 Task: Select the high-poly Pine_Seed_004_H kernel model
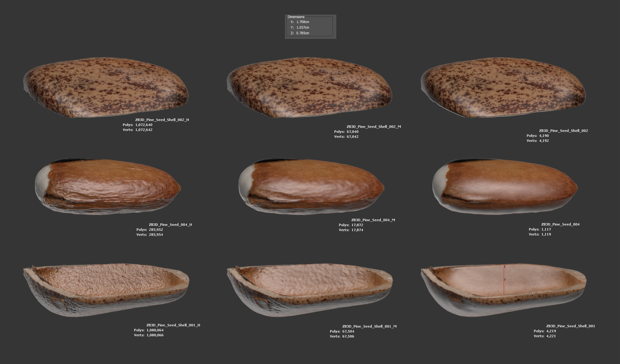(x=107, y=187)
